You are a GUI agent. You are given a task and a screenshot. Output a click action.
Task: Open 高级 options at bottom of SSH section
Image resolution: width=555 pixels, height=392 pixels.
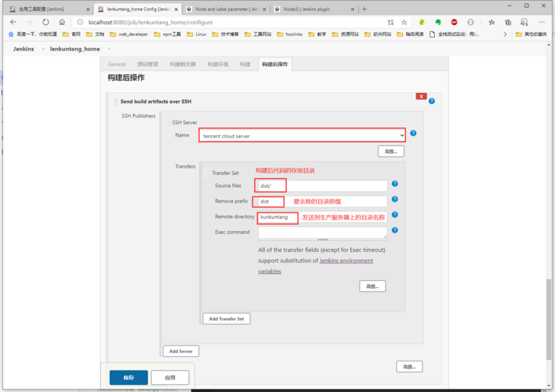coord(409,367)
